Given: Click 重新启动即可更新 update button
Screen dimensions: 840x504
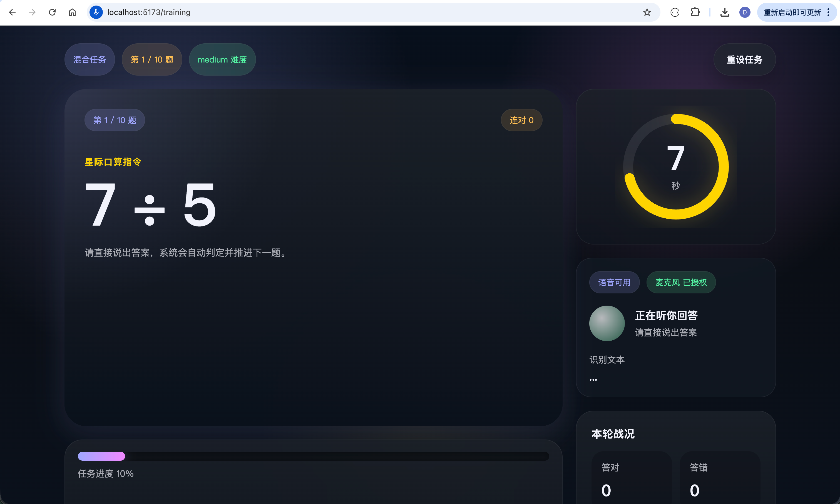Looking at the screenshot, I should tap(792, 13).
